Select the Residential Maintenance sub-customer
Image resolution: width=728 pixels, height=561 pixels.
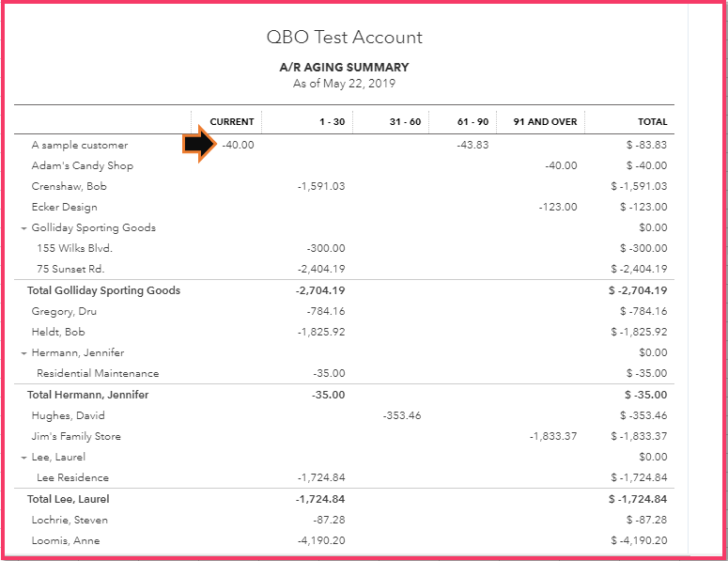[98, 374]
